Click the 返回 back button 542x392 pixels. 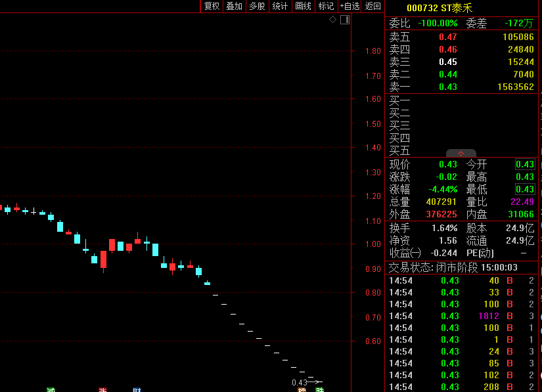(373, 6)
